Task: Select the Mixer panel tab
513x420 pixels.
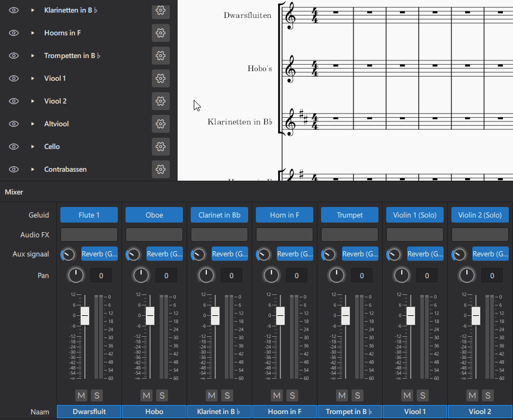Action: (14, 192)
